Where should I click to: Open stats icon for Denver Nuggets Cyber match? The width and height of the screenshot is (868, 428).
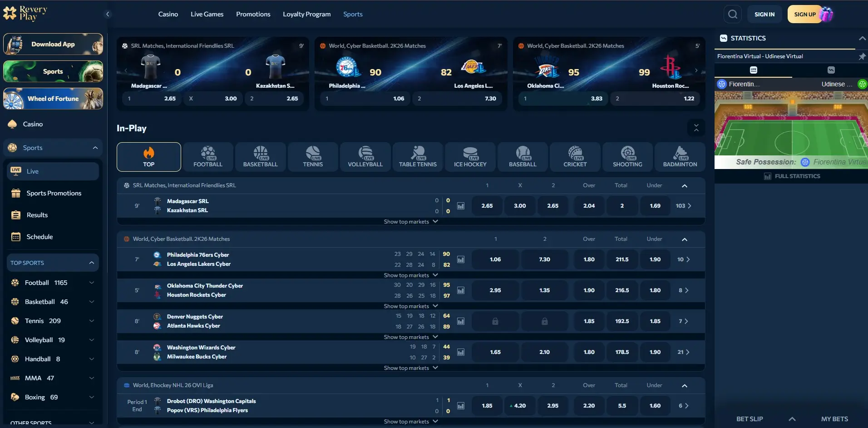(x=461, y=321)
